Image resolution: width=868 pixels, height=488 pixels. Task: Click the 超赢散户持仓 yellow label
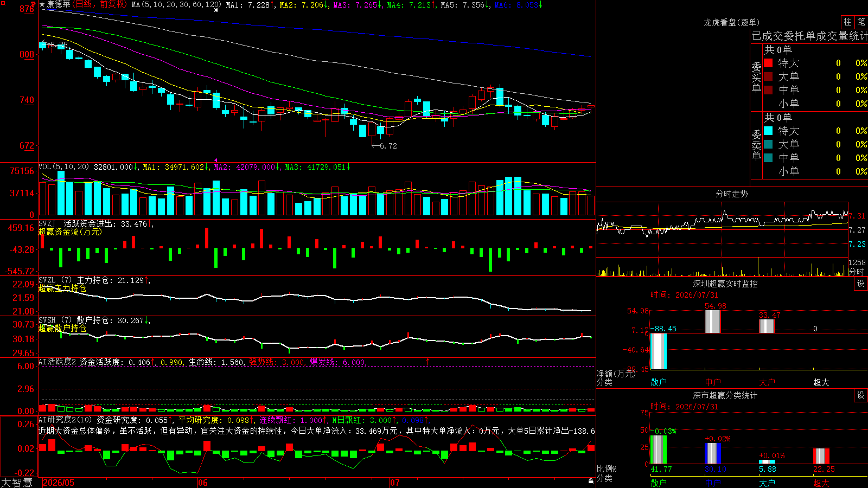pyautogui.click(x=62, y=328)
